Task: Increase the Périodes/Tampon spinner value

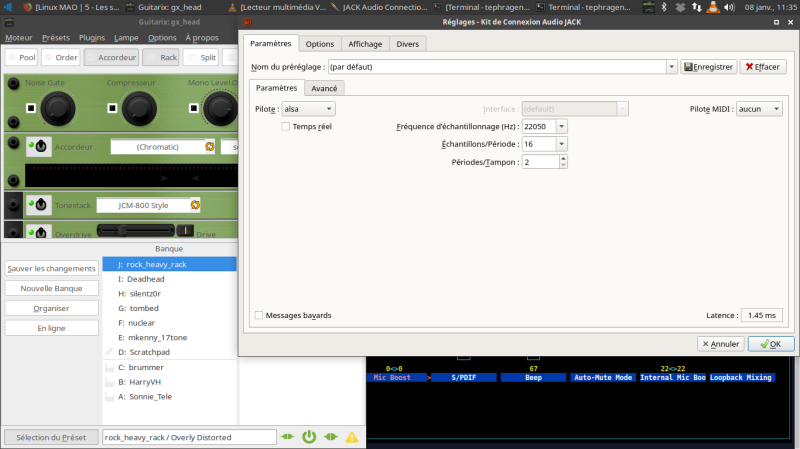Action: (563, 159)
